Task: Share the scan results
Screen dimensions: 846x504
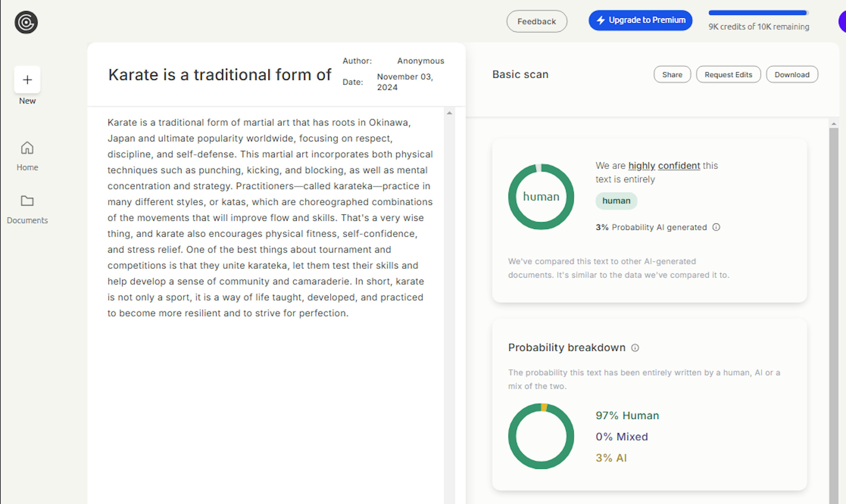Action: coord(672,74)
